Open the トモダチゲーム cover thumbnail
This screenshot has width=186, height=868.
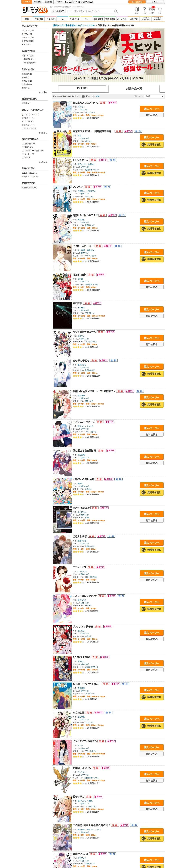62,171
